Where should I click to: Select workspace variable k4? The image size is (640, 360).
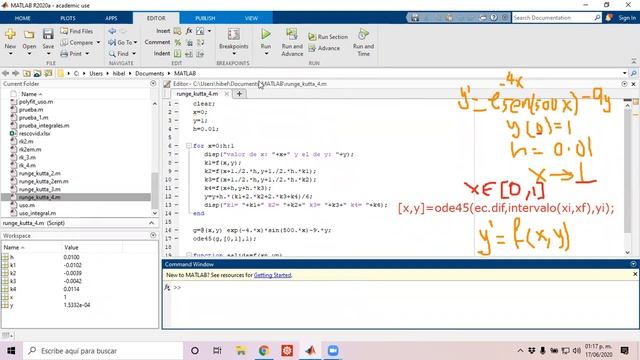(x=13, y=289)
